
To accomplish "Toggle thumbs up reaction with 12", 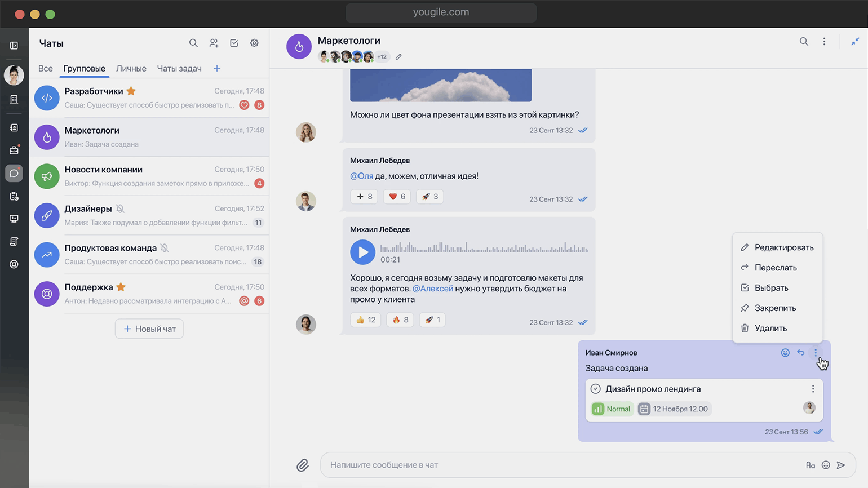I will (365, 320).
